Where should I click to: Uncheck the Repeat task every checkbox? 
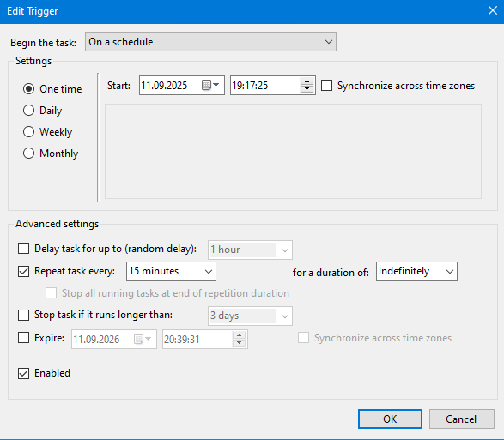tap(23, 271)
